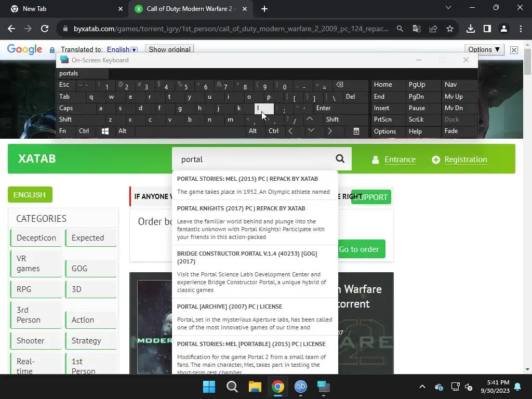This screenshot has height=399, width=532.
Task: Click the page vertical scrollbar thumb
Action: pos(527,62)
